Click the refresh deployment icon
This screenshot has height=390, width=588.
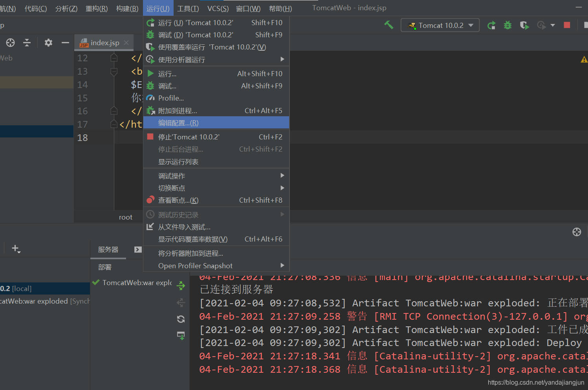[x=181, y=319]
